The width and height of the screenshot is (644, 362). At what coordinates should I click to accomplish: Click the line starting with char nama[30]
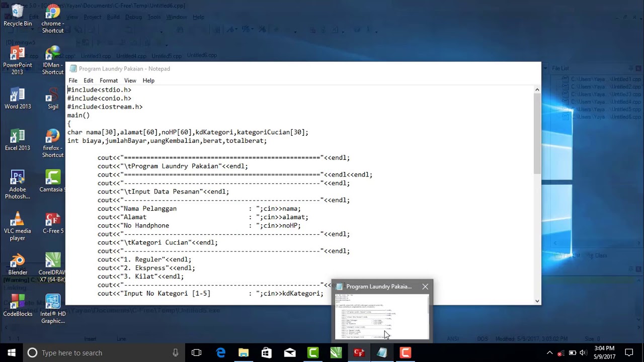(188, 132)
